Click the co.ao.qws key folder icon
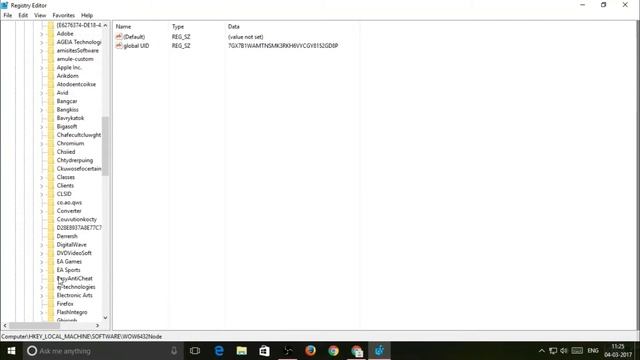This screenshot has height=360, width=640. click(51, 202)
